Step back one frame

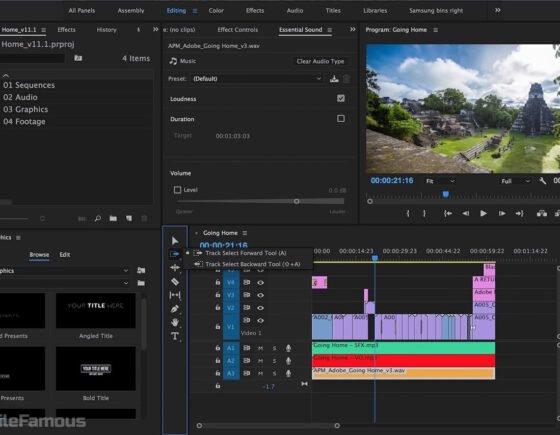[x=466, y=213]
